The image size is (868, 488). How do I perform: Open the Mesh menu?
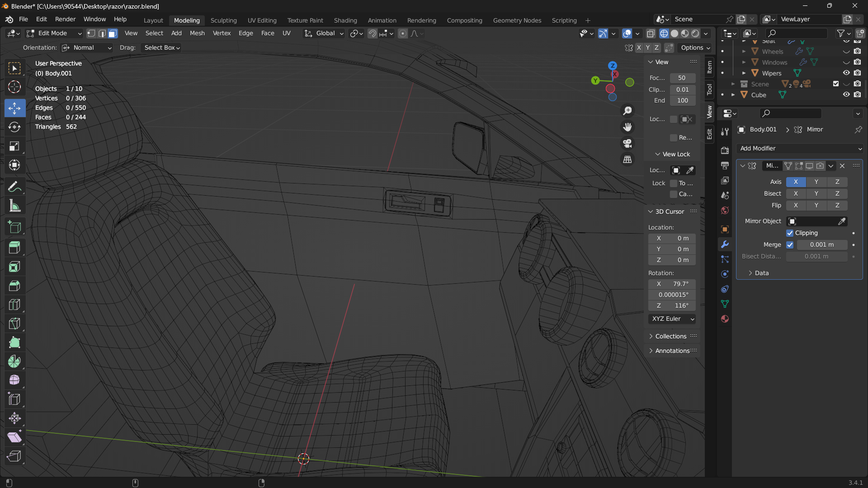[197, 33]
